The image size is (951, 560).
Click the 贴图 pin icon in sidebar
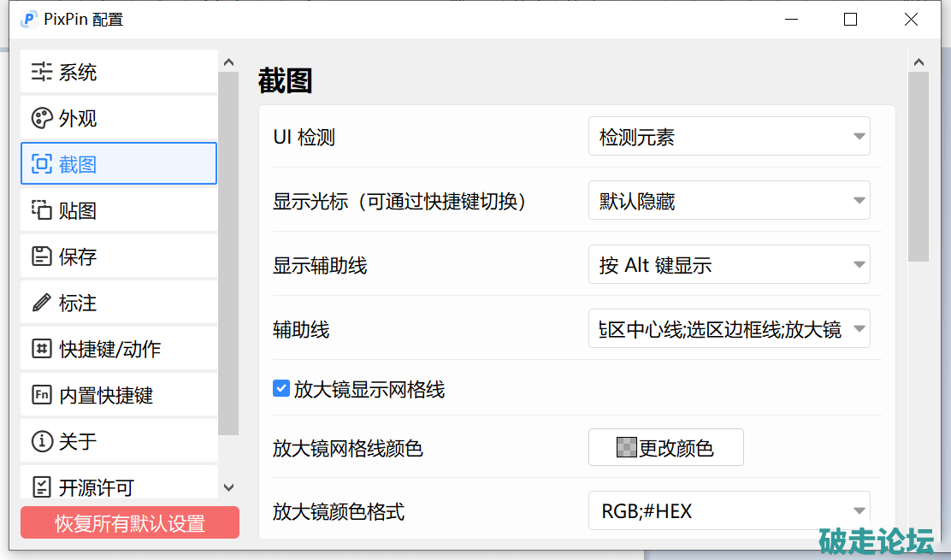tap(42, 210)
